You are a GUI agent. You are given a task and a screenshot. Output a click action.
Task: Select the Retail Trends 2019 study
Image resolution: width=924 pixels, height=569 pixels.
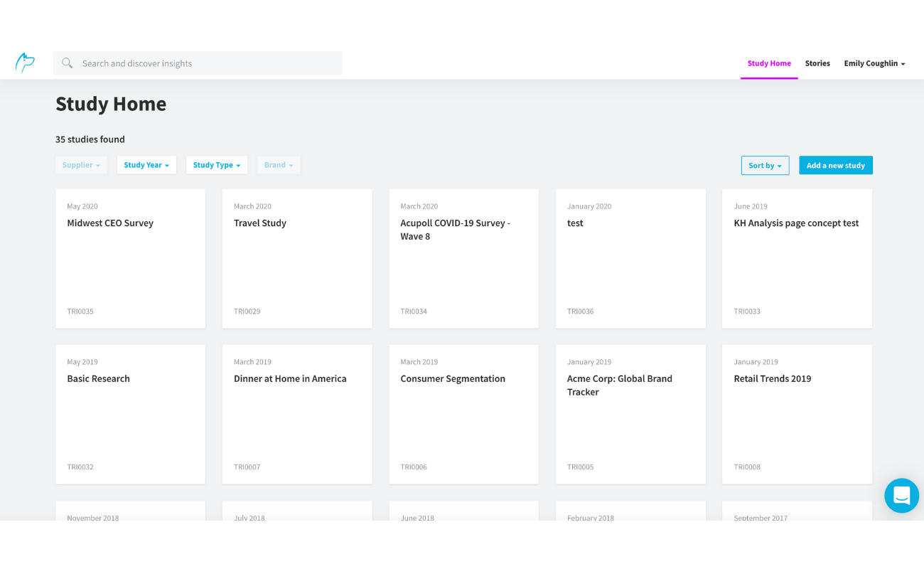pyautogui.click(x=797, y=415)
